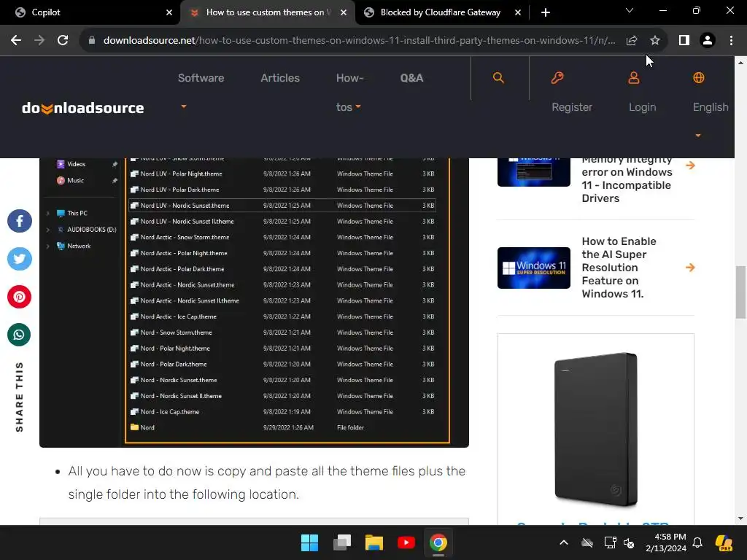Image resolution: width=747 pixels, height=560 pixels.
Task: Click the muted volume tray icon
Action: 629,542
